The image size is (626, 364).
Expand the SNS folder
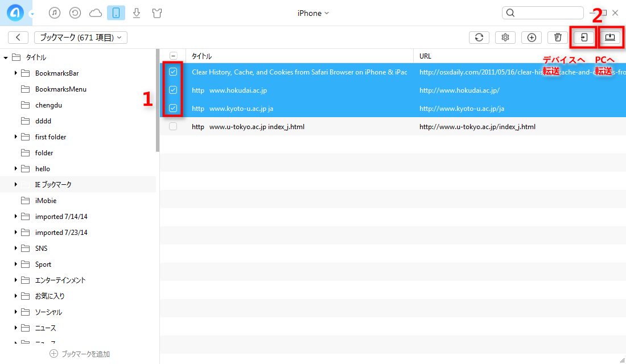click(15, 248)
